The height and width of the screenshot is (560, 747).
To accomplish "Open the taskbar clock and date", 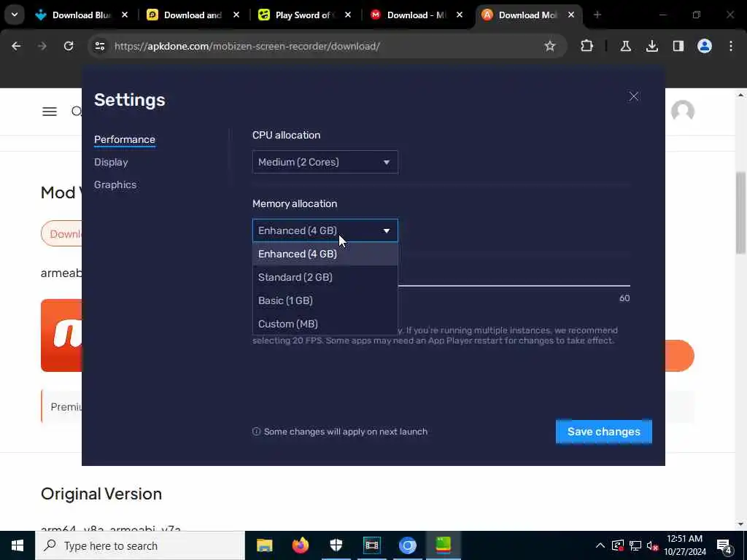I will coord(684,545).
